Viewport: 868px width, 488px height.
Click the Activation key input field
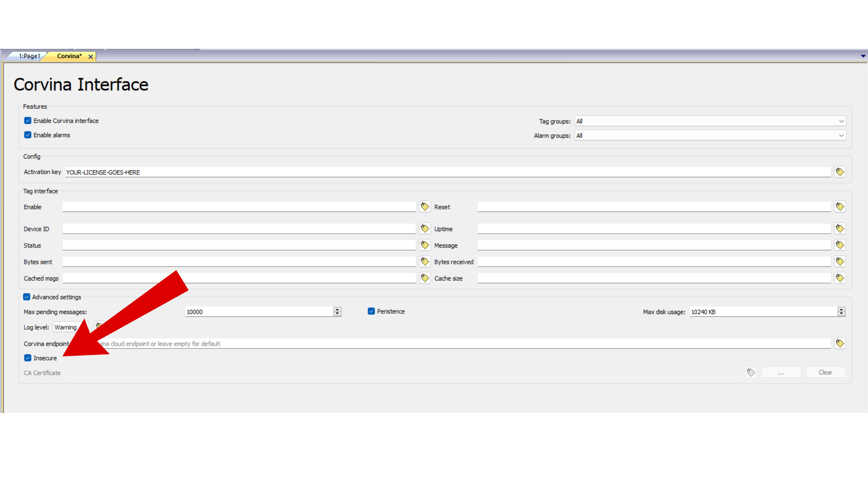click(448, 172)
